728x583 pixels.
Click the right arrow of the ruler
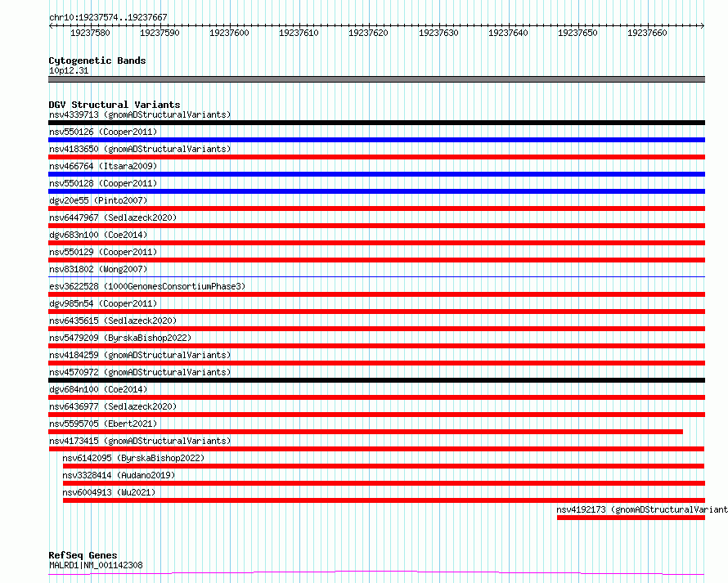[x=703, y=26]
